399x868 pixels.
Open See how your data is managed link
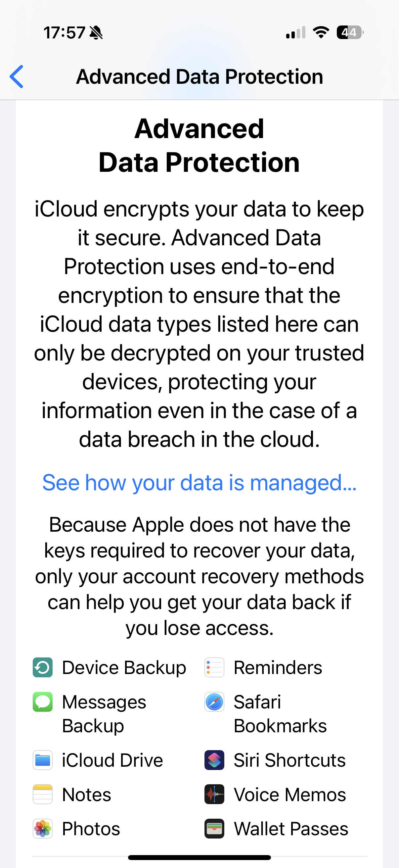199,483
